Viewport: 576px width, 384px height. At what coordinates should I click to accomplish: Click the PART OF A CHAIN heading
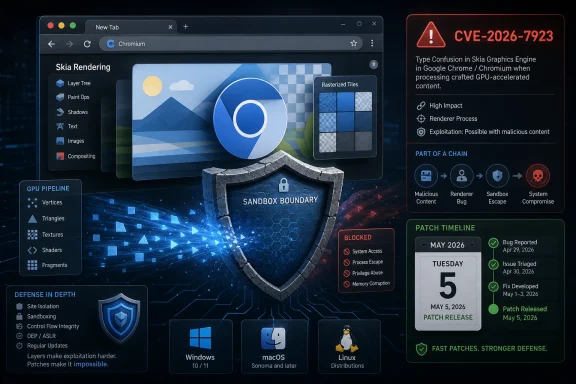441,154
